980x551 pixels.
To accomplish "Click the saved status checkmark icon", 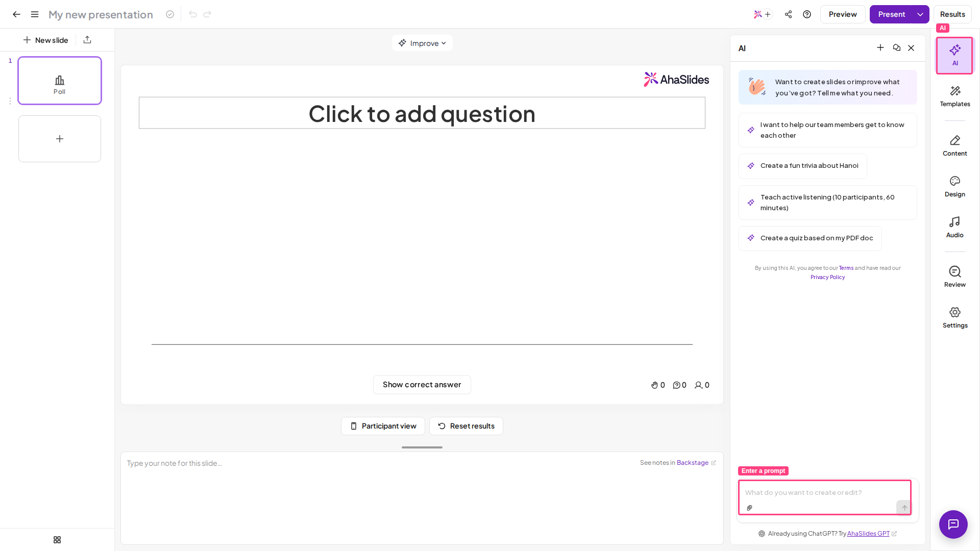I will pyautogui.click(x=170, y=14).
